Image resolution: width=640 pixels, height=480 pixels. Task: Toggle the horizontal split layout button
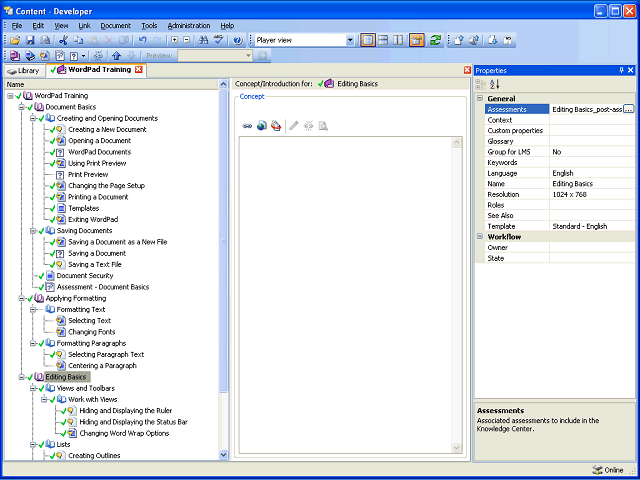pos(383,40)
